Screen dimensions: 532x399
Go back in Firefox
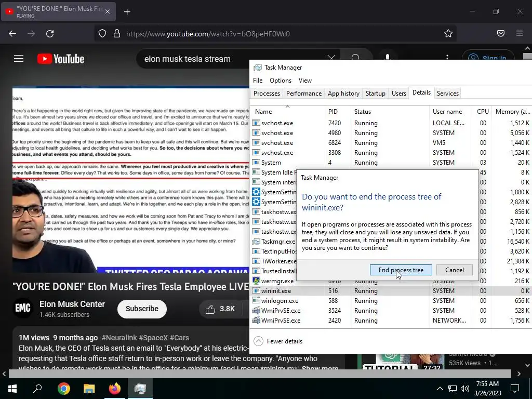(x=12, y=34)
